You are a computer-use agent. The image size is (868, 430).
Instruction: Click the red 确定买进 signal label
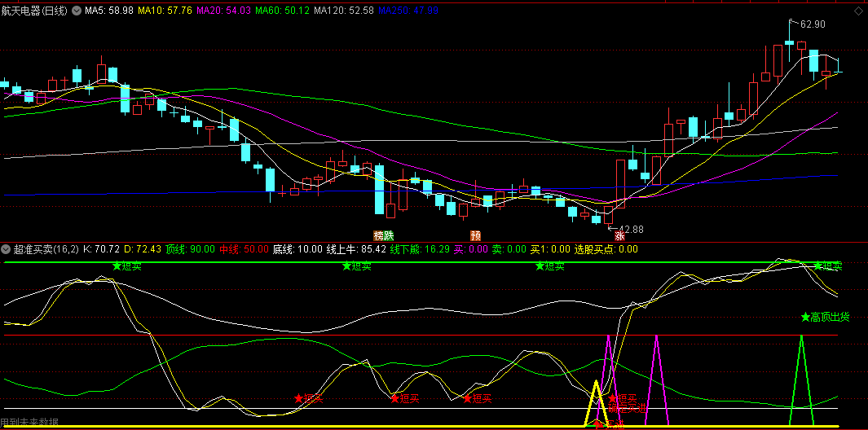click(628, 409)
